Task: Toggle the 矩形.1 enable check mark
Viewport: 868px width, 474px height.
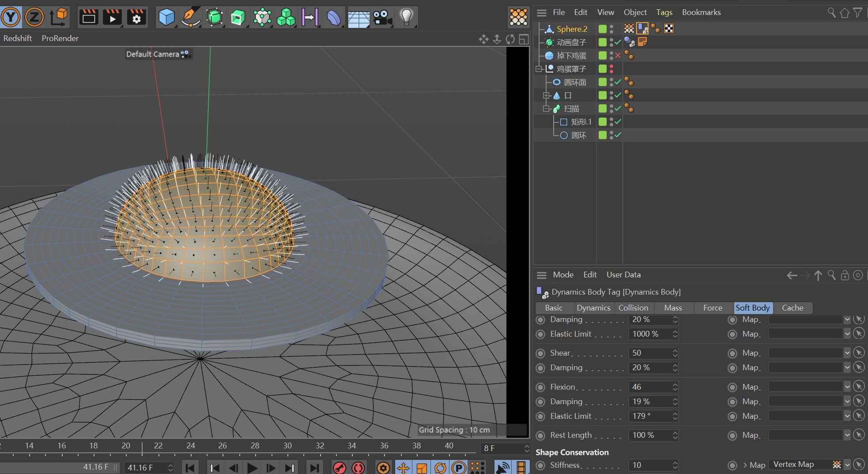Action: coord(618,122)
